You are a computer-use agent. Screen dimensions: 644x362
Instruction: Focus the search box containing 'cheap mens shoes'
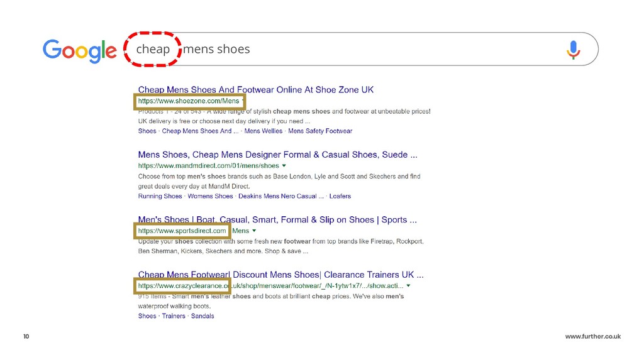[x=362, y=49]
